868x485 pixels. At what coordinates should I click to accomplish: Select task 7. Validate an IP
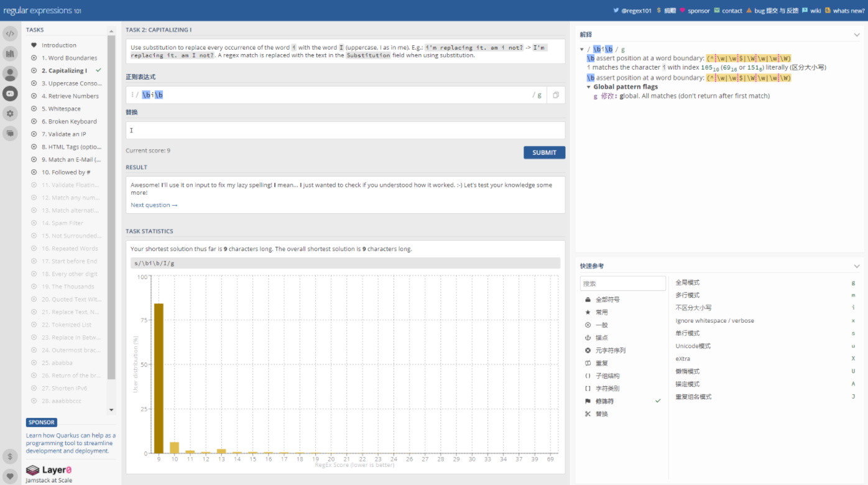coord(63,134)
